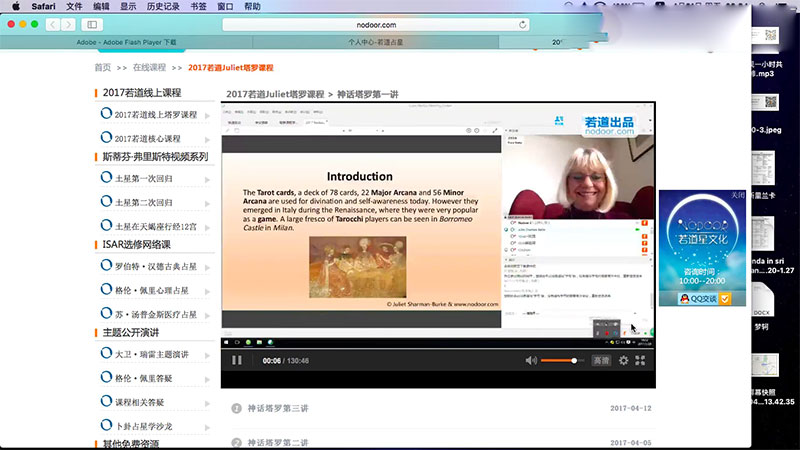Open 卜卦占星学沙龙 sidebar item

pyautogui.click(x=143, y=426)
